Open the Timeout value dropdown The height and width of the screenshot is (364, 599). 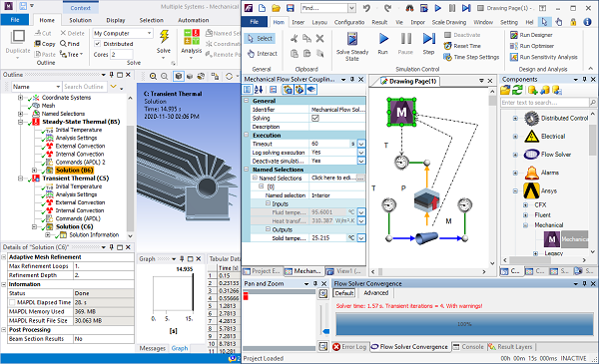pyautogui.click(x=361, y=144)
